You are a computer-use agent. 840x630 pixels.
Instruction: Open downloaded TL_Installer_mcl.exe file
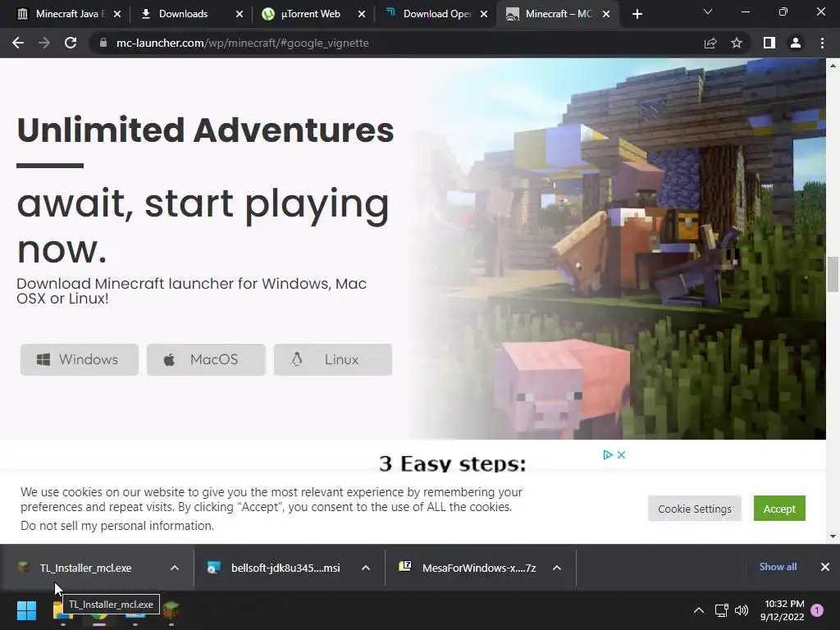(85, 568)
